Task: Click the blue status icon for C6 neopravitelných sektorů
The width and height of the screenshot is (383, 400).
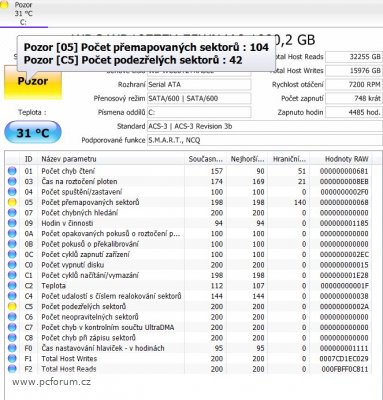Action: [x=12, y=317]
